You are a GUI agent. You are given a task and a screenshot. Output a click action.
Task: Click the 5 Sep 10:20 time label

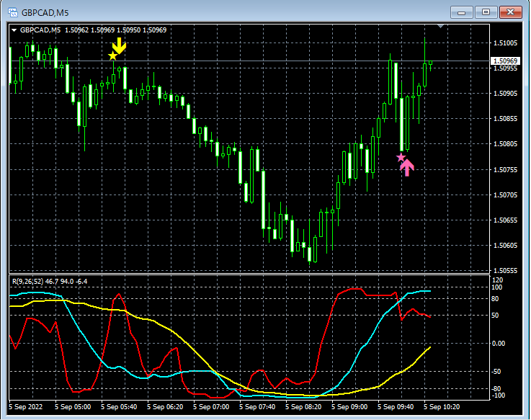tap(442, 407)
